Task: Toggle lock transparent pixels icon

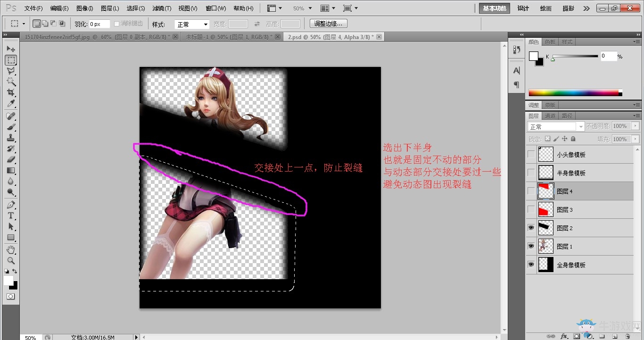Action: (547, 139)
